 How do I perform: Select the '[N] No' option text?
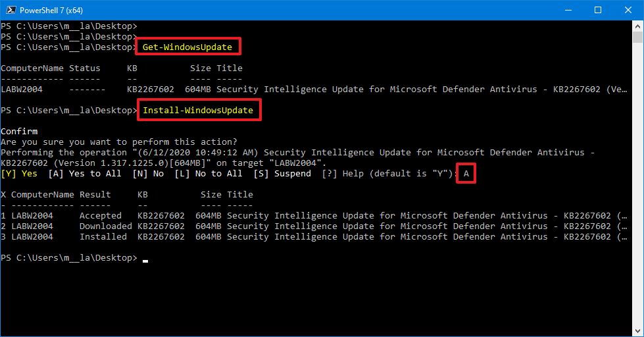coord(148,173)
